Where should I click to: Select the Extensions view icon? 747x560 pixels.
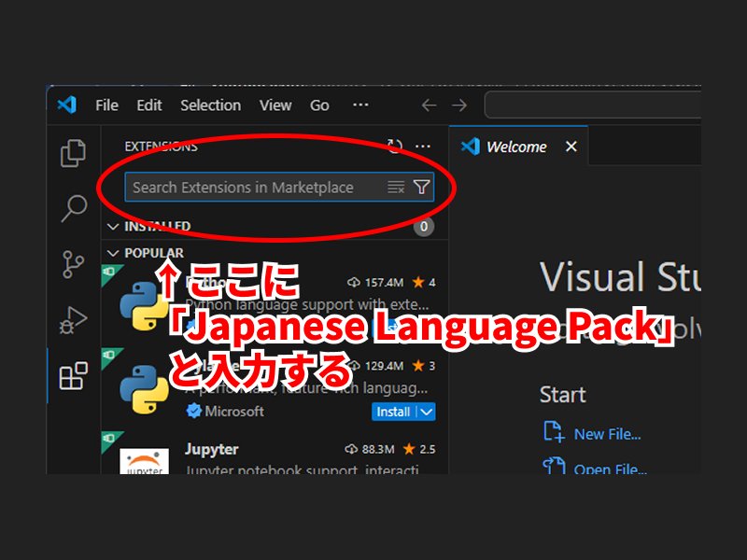click(74, 376)
